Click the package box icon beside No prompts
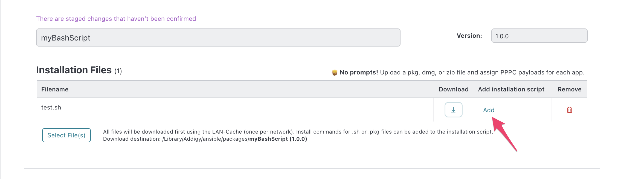This screenshot has width=644, height=179. point(334,73)
